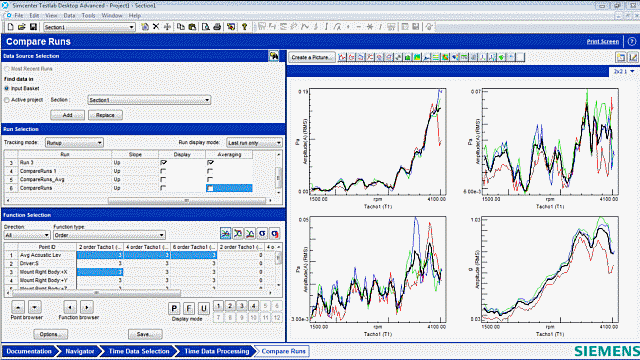Click the yellow Help question mark toolbar icon
This screenshot has width=640, height=360.
coord(244,27)
